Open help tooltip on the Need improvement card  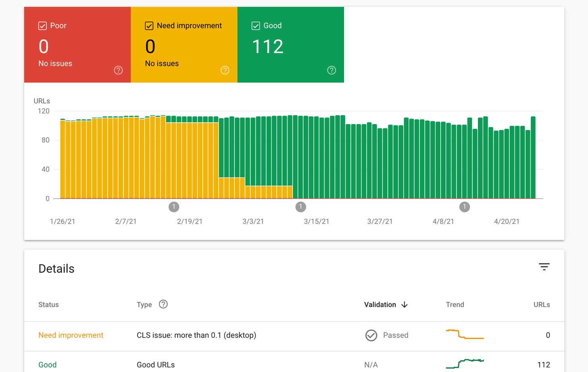coord(225,70)
